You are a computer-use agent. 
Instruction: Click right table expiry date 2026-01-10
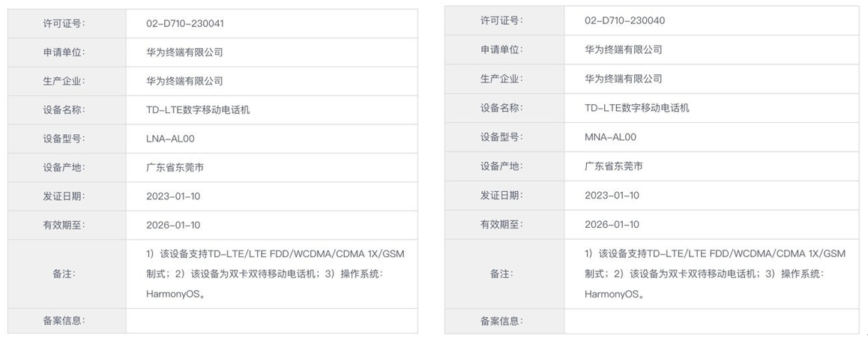(612, 224)
